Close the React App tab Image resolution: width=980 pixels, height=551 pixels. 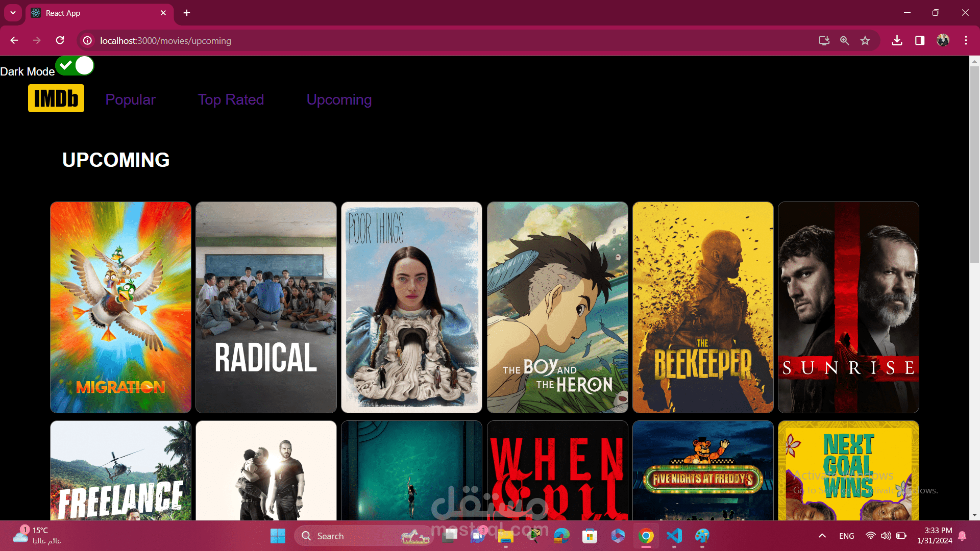pyautogui.click(x=163, y=13)
